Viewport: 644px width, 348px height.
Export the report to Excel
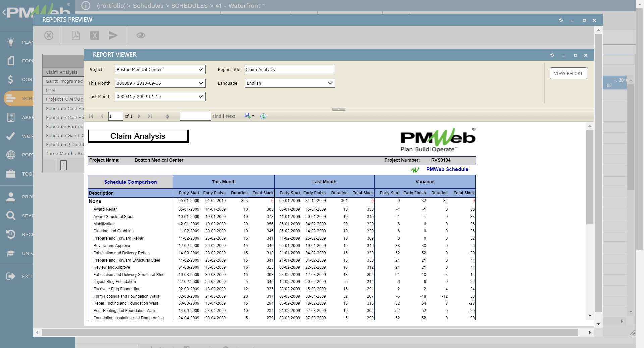pos(95,35)
